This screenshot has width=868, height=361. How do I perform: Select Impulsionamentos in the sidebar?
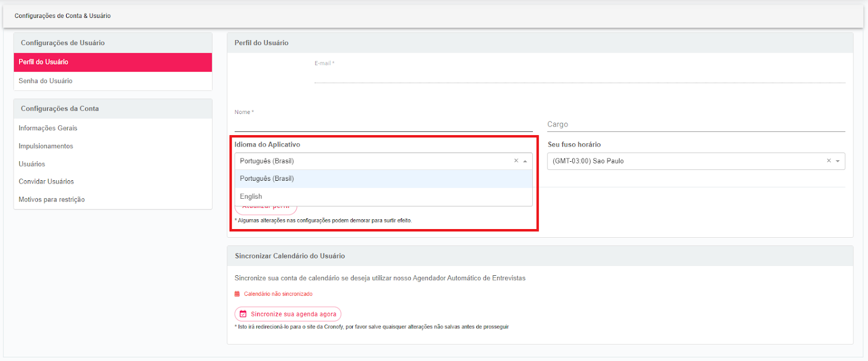point(46,146)
